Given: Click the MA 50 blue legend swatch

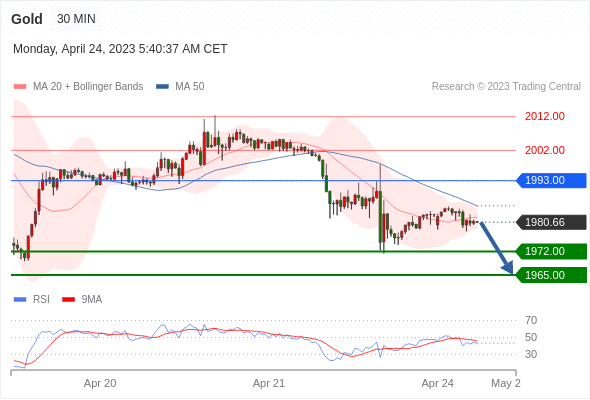Looking at the screenshot, I should 163,87.
